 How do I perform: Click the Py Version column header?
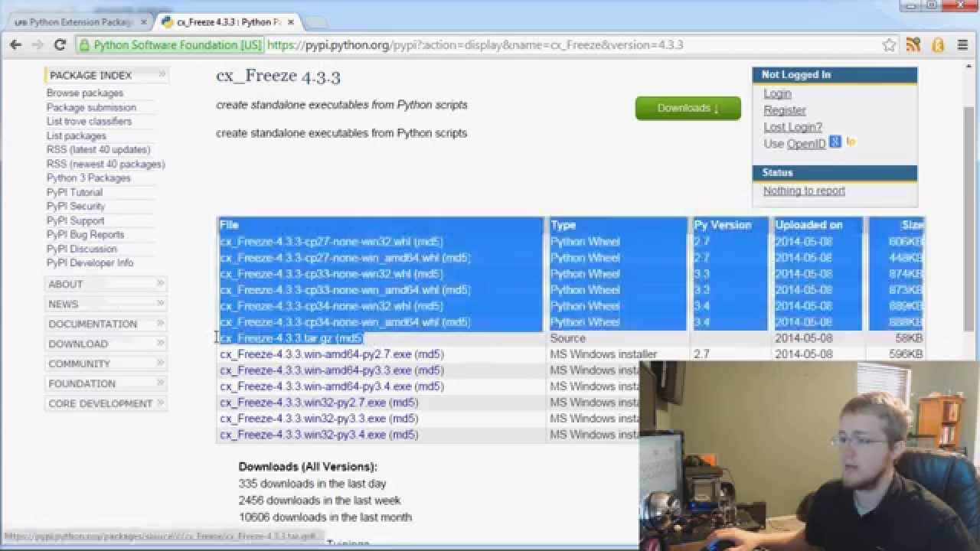coord(723,225)
